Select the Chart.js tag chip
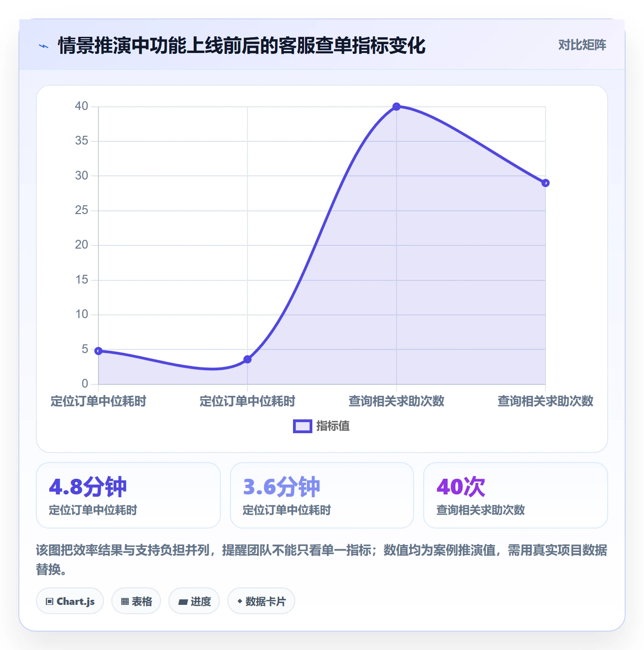Image resolution: width=644 pixels, height=650 pixels. click(x=70, y=601)
